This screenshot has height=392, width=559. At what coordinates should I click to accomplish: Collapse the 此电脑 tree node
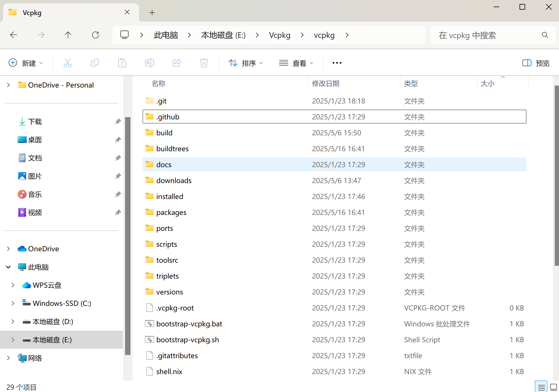coord(8,267)
